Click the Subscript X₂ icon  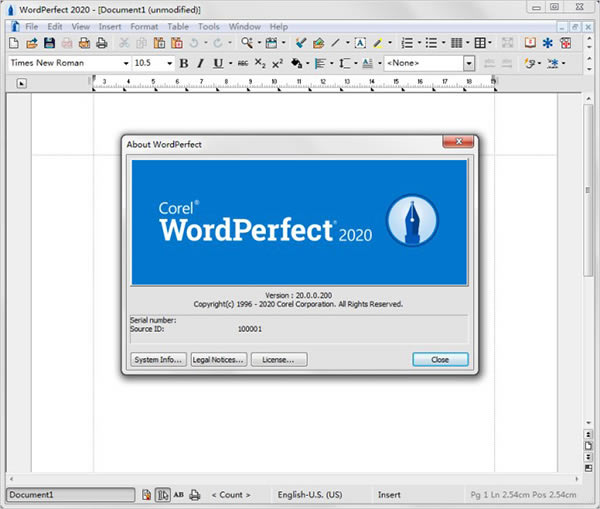(x=260, y=63)
